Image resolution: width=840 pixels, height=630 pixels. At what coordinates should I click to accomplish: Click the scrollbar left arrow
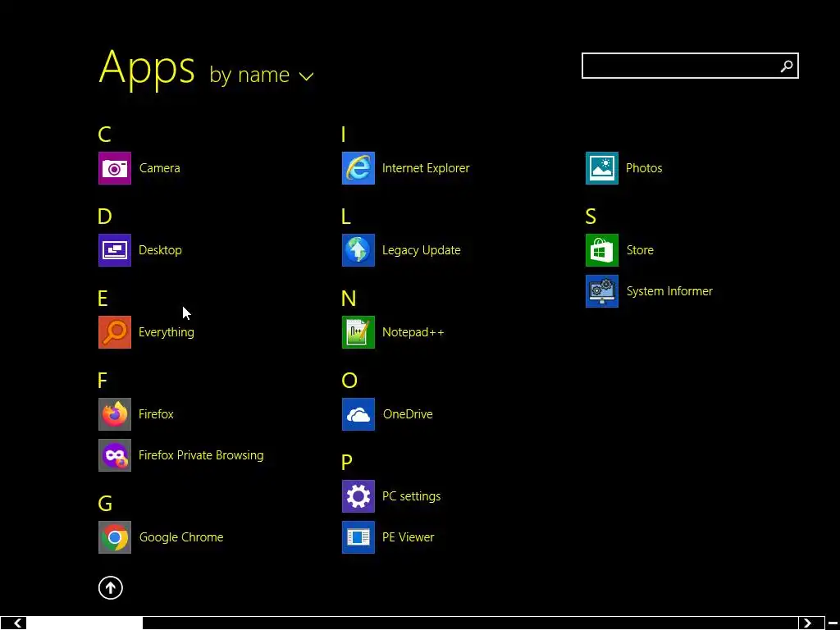point(17,623)
